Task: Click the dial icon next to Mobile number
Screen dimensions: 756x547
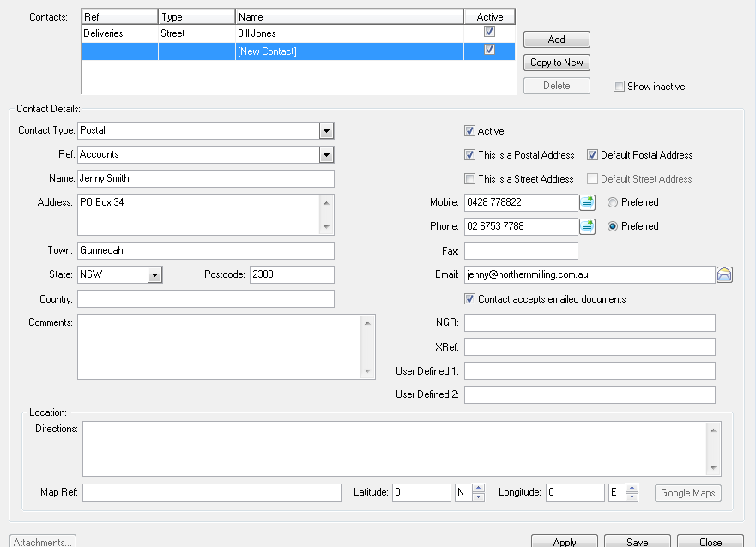Action: (587, 202)
